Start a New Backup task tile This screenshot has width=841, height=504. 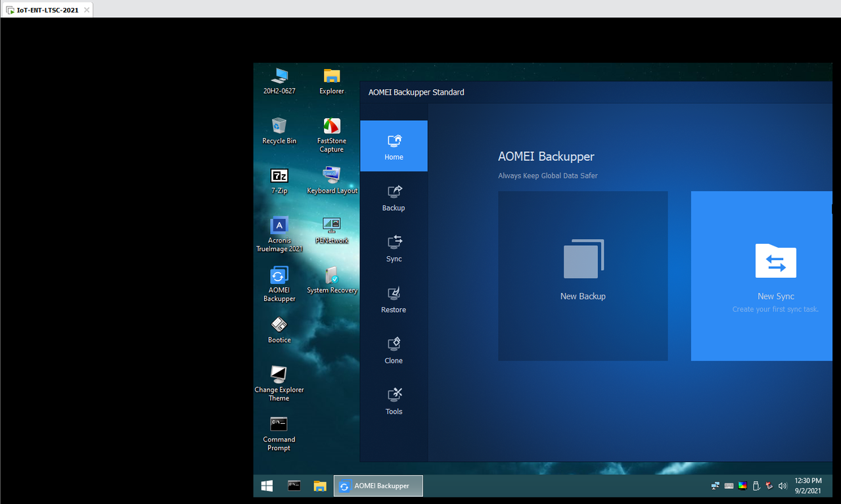click(583, 276)
